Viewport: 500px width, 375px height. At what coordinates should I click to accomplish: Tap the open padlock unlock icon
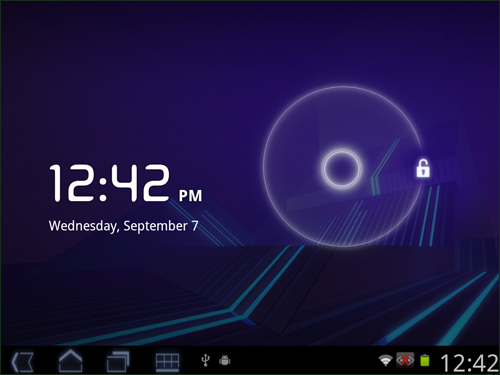click(x=423, y=168)
